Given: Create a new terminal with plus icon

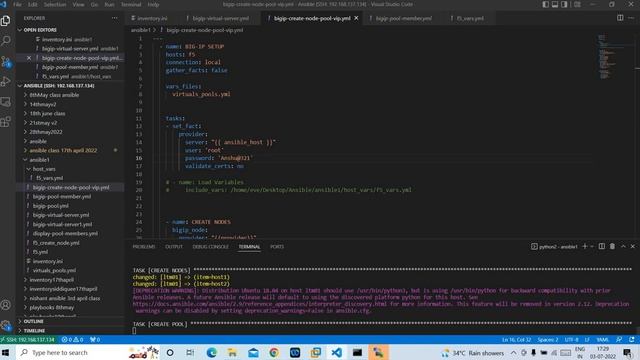Looking at the screenshot, I should click(584, 247).
